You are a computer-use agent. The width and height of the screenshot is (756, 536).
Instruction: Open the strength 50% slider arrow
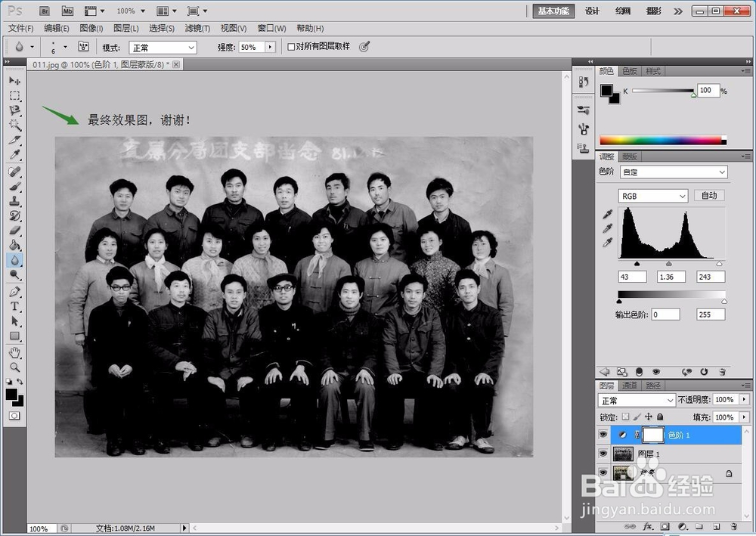[270, 47]
